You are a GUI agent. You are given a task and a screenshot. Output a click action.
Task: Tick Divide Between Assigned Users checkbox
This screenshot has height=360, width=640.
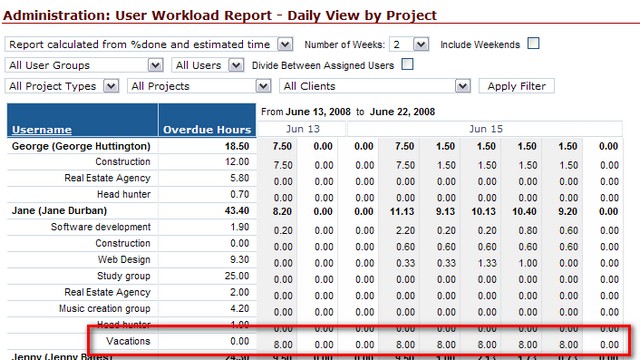point(407,64)
